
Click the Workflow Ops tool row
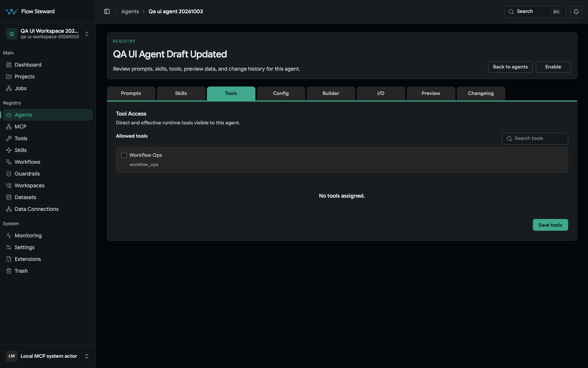(x=342, y=160)
